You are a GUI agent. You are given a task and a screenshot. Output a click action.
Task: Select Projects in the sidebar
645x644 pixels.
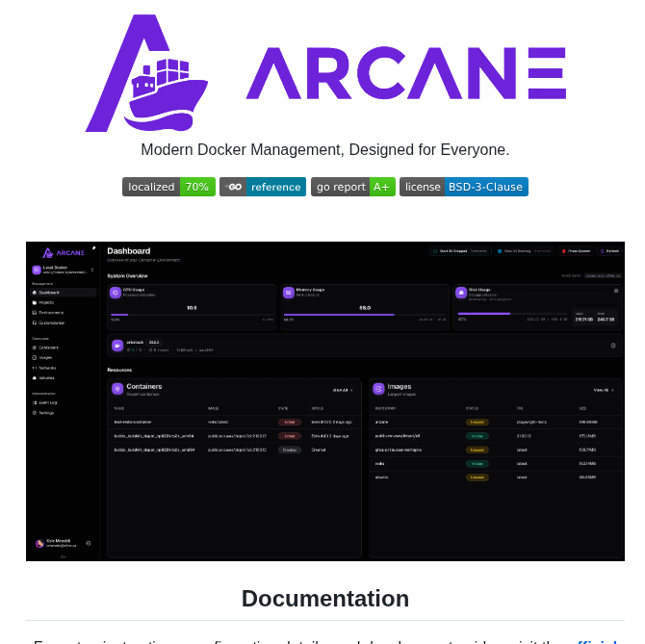click(64, 302)
